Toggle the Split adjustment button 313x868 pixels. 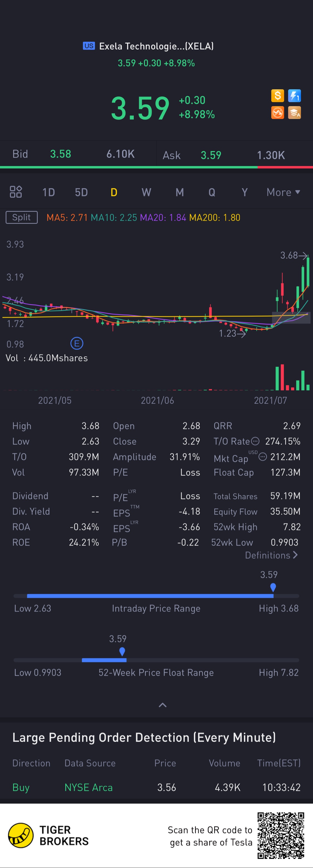(21, 217)
